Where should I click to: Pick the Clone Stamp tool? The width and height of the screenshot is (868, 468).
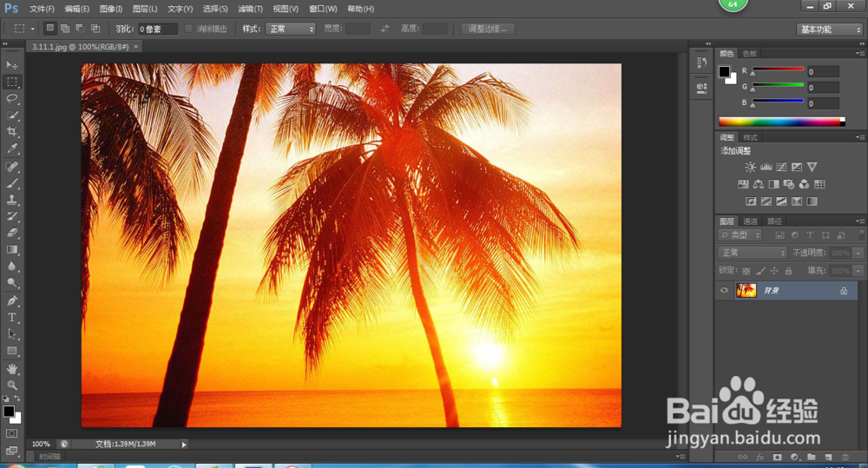pos(11,200)
